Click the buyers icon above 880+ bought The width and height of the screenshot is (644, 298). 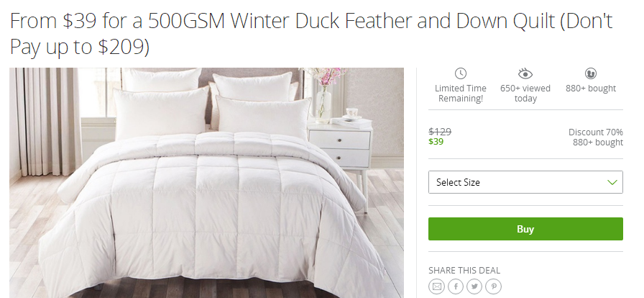[591, 73]
